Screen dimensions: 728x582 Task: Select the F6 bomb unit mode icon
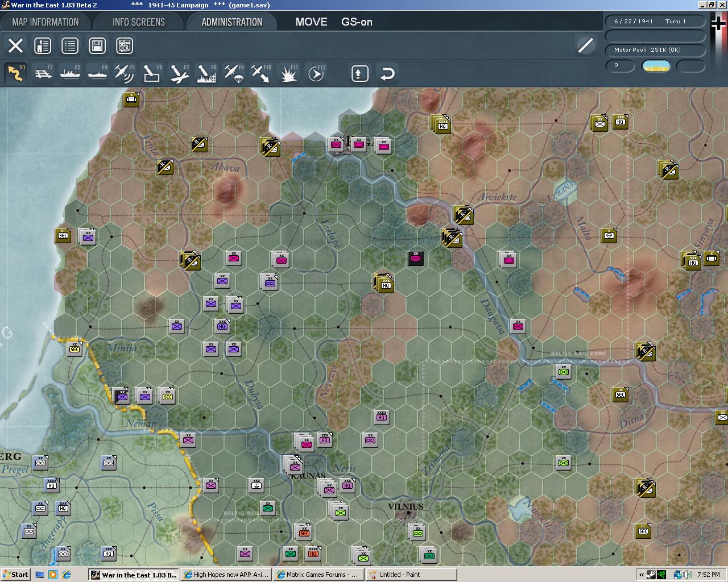click(x=152, y=73)
